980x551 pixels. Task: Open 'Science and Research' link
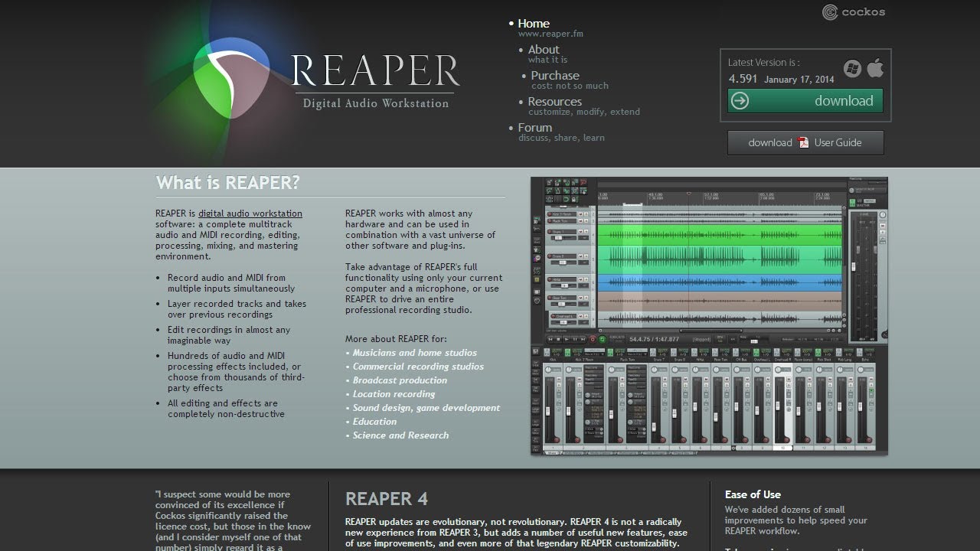click(x=400, y=435)
